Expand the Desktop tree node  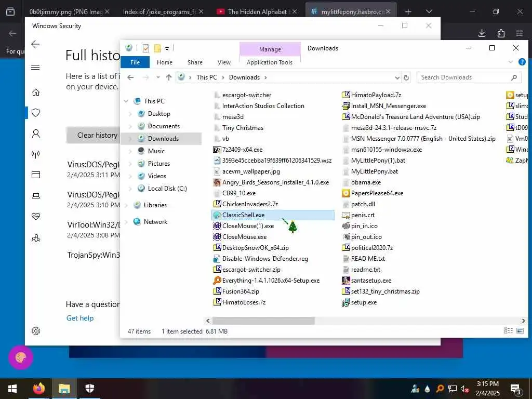pyautogui.click(x=130, y=114)
